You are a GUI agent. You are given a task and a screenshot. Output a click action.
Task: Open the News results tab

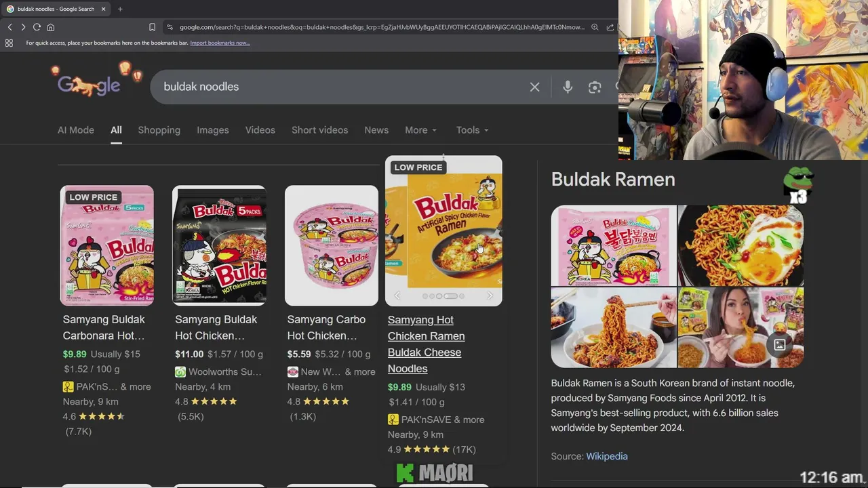[376, 130]
